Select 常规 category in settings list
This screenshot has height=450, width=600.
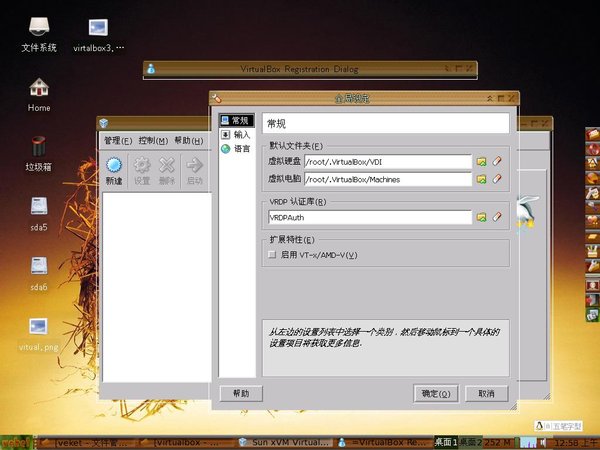tap(236, 121)
